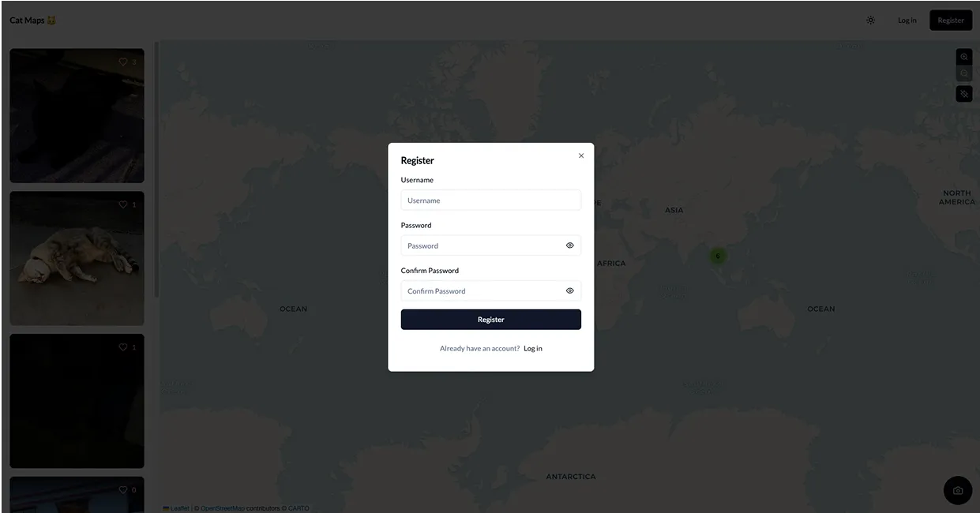Toggle the sun theme icon in the header

[870, 21]
